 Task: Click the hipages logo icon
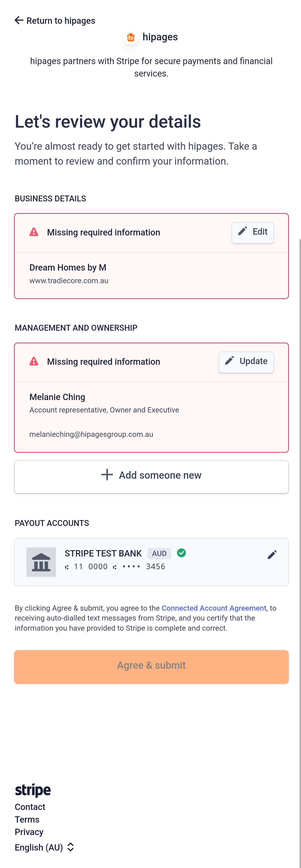pyautogui.click(x=131, y=37)
